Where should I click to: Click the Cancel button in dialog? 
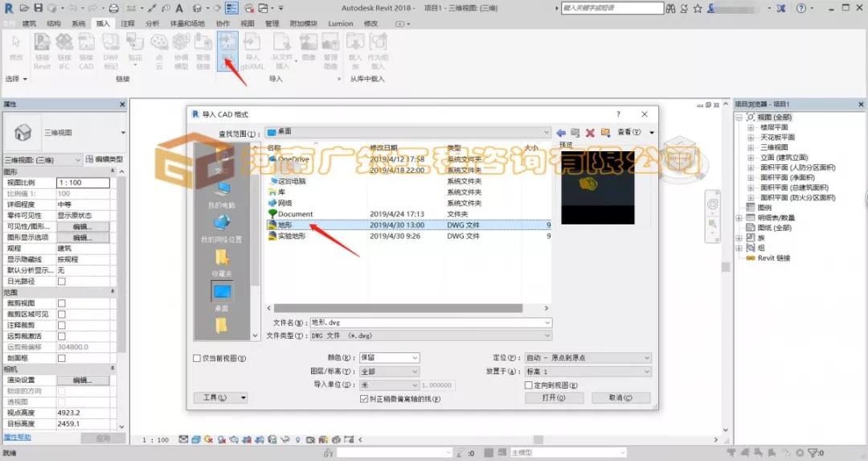click(620, 397)
